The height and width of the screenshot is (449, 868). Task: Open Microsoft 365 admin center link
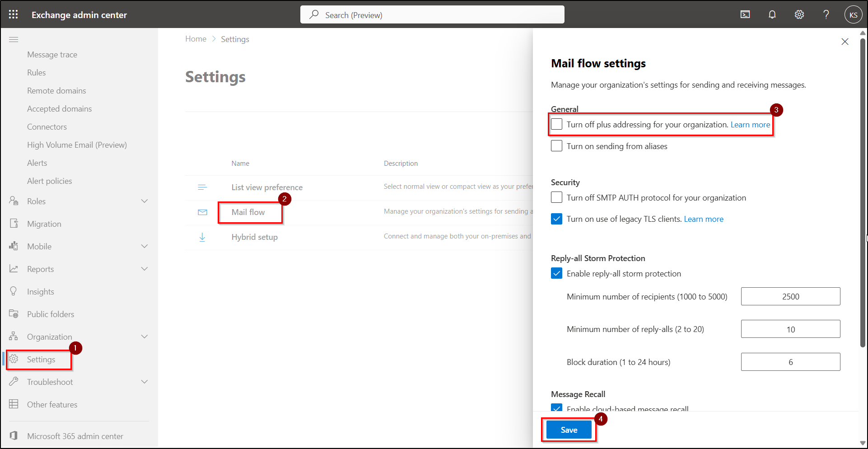pos(75,436)
